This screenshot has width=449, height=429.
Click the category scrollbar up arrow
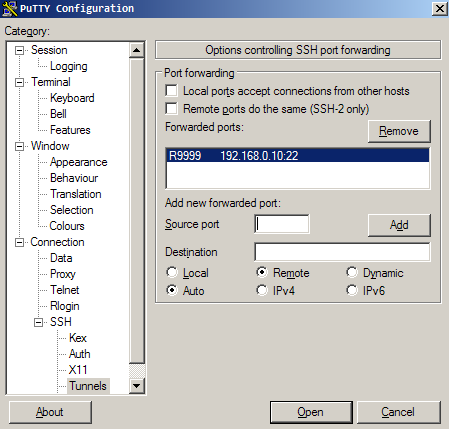(136, 50)
